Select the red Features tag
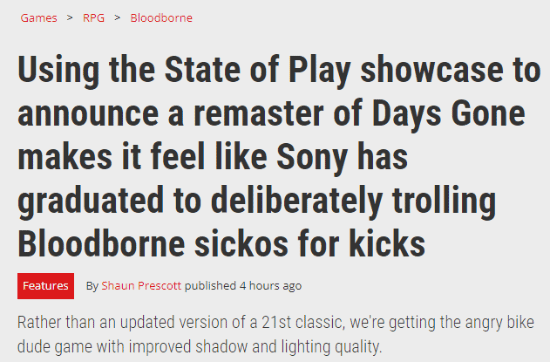 click(46, 286)
